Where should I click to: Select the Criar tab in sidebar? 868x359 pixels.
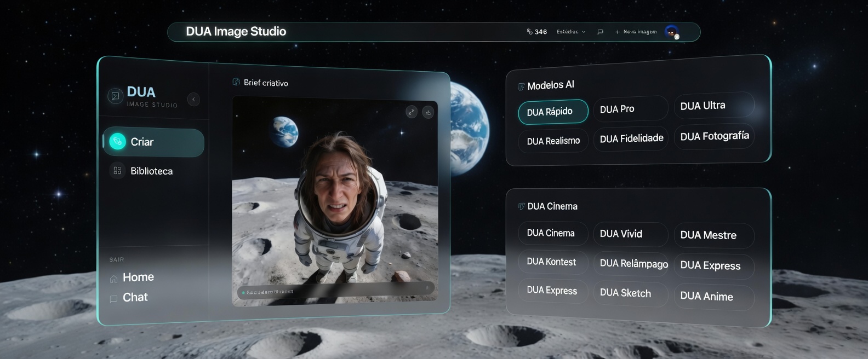coord(153,142)
